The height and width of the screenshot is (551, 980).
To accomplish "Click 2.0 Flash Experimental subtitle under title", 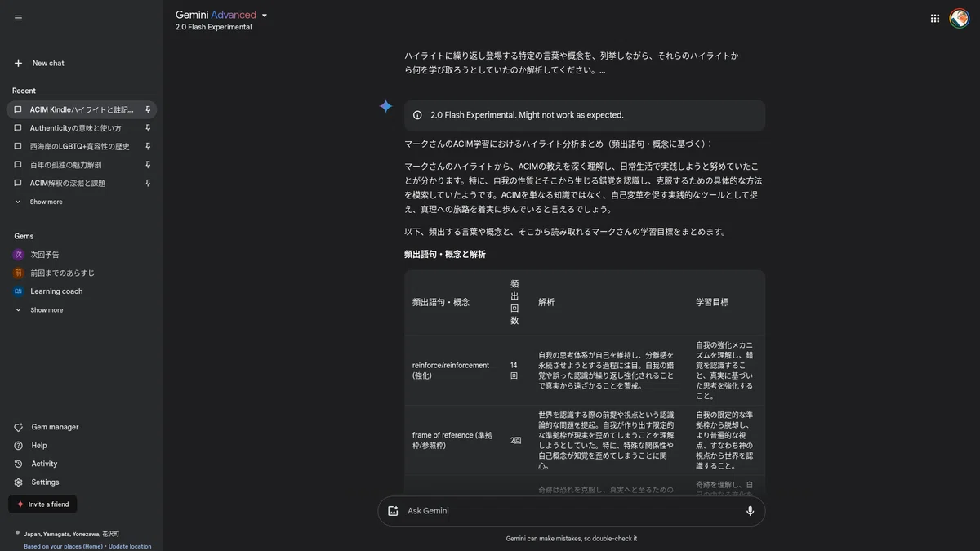I will coord(213,27).
